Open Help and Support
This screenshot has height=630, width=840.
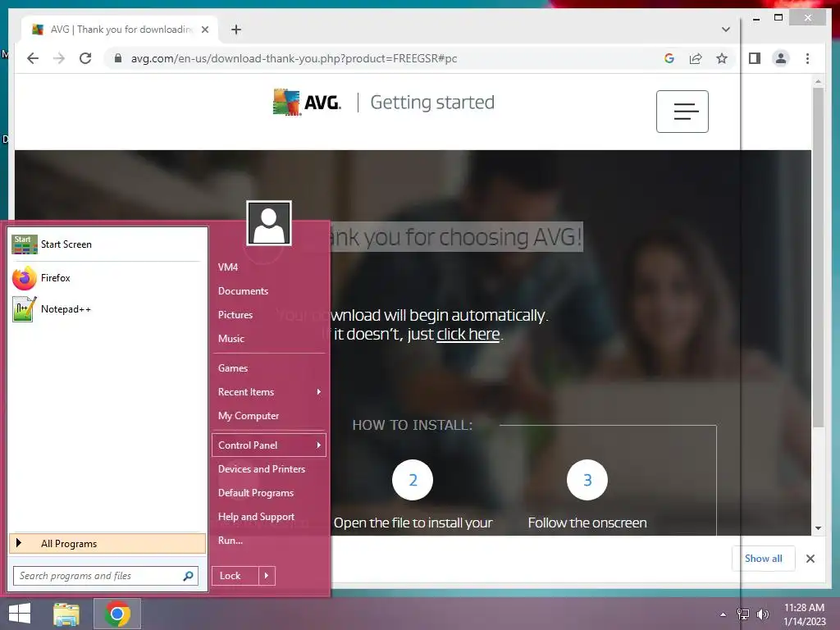tap(256, 517)
